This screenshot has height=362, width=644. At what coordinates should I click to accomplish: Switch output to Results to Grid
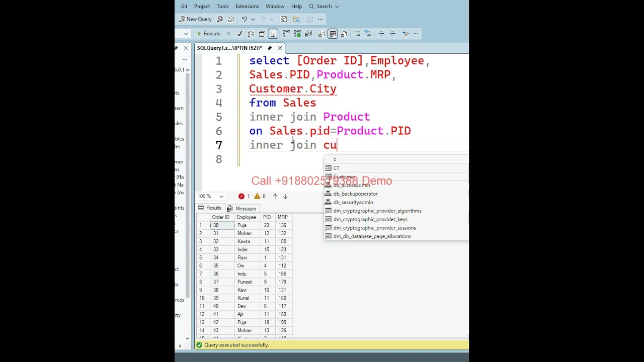pos(333,34)
